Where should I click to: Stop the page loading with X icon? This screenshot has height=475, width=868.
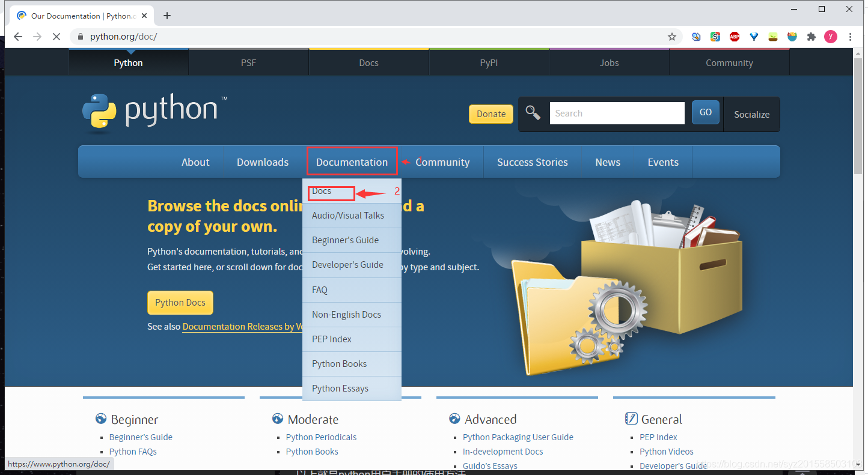(x=57, y=37)
